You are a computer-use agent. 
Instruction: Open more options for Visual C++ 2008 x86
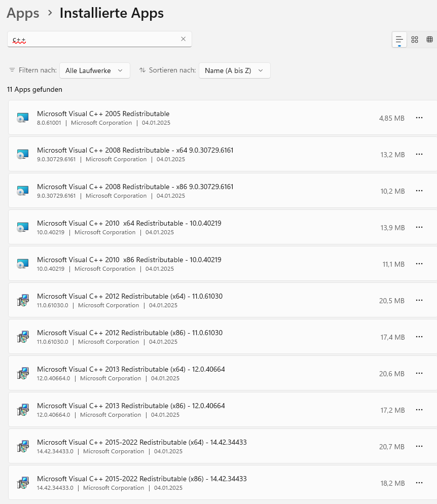click(419, 191)
